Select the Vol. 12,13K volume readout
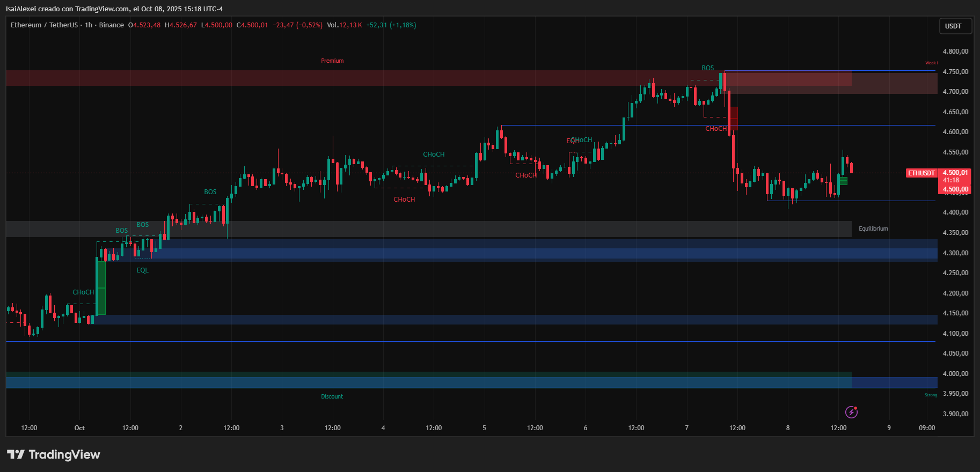Image resolution: width=980 pixels, height=472 pixels. point(345,25)
